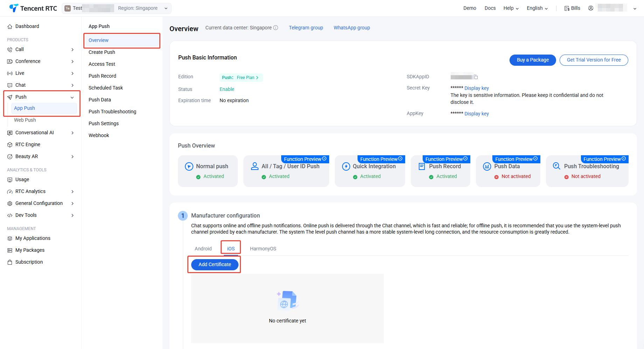Expand the RTC Analytics chevron
Viewport: 644px width, 349px height.
point(72,192)
